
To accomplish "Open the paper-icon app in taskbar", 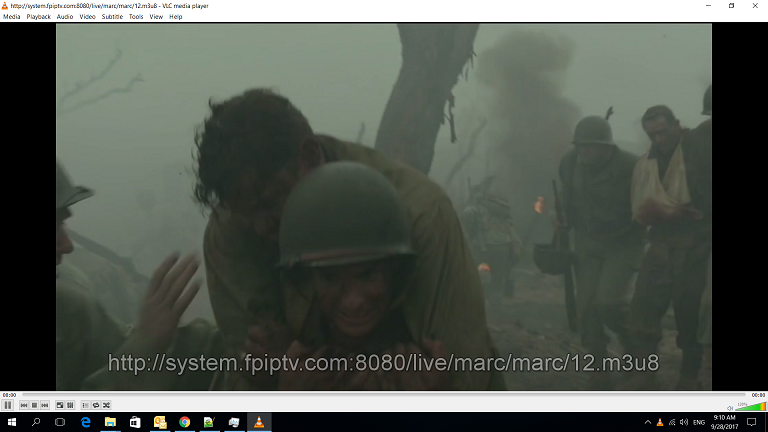I will point(234,422).
